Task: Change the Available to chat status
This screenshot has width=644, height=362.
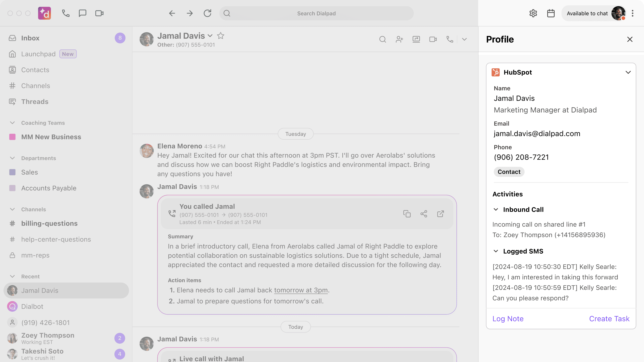Action: point(587,13)
